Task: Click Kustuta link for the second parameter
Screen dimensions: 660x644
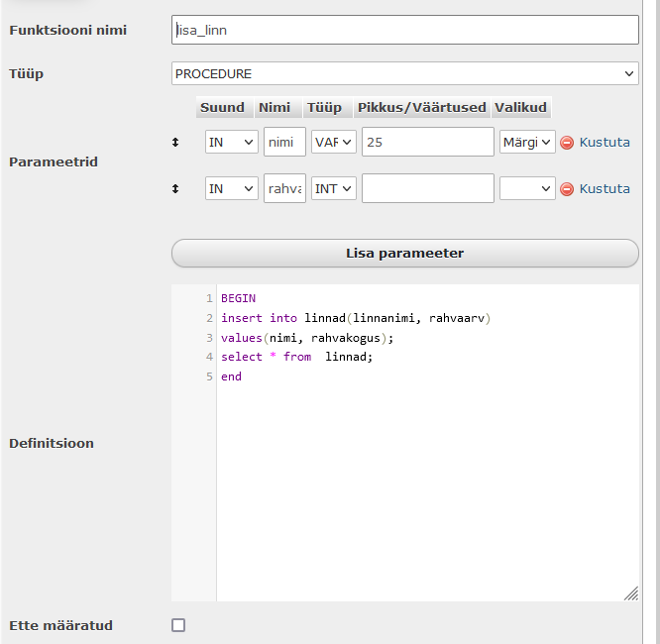Action: (x=605, y=188)
